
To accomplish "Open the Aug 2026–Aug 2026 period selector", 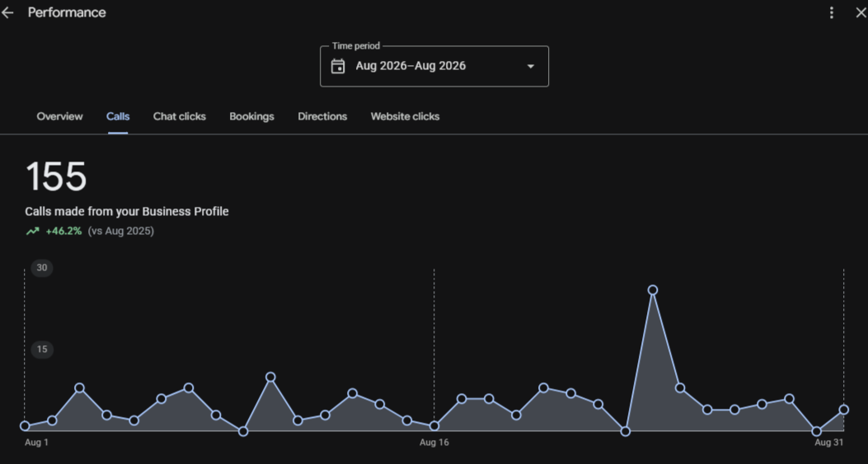I will pyautogui.click(x=434, y=67).
